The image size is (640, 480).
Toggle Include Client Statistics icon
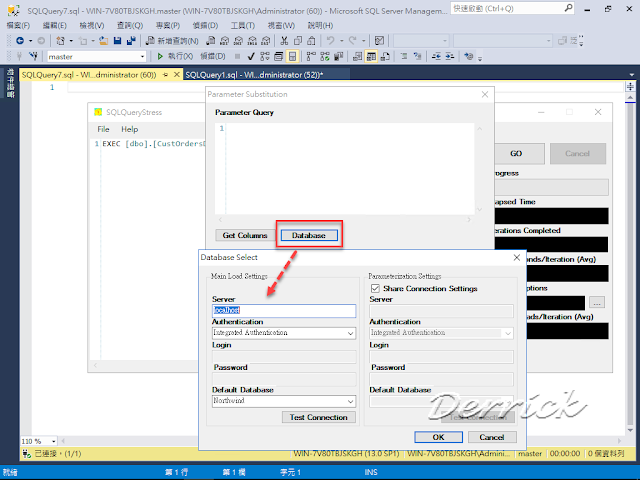tap(338, 56)
